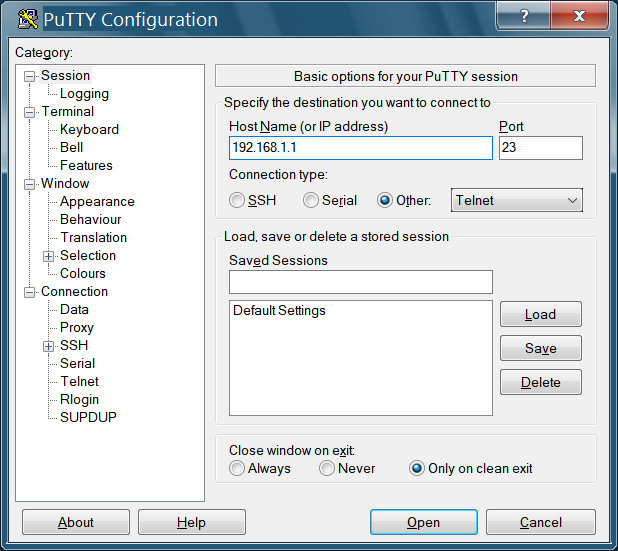Open the Features category
The height and width of the screenshot is (551, 618).
click(86, 166)
